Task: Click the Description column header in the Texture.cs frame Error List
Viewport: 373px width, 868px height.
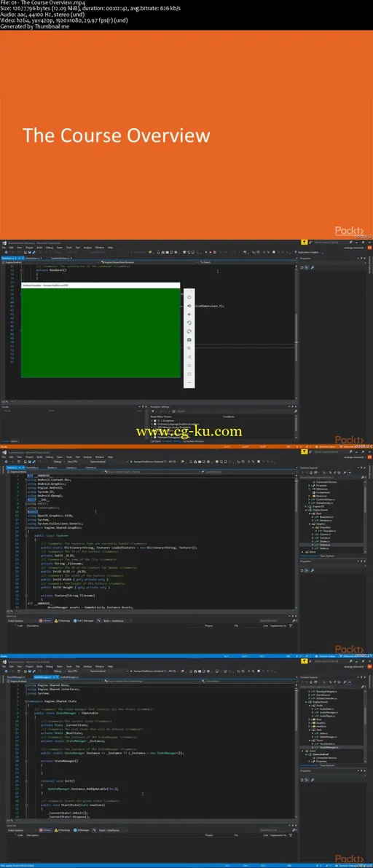Action: 34,626
